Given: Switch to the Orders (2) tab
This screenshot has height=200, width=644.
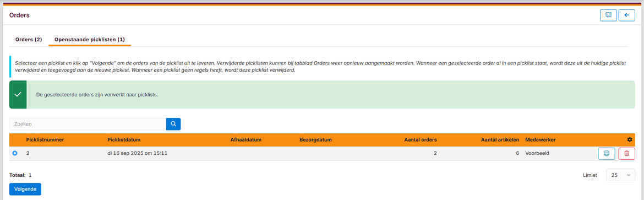Looking at the screenshot, I should point(29,40).
